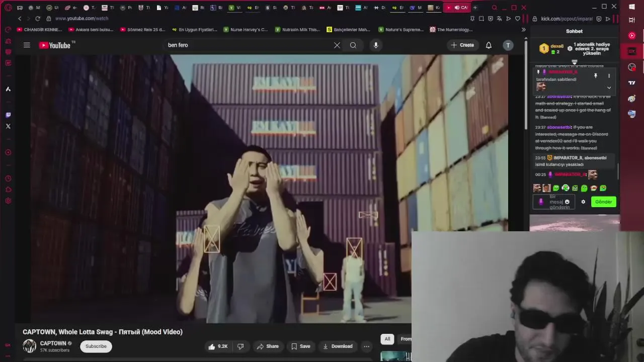644x362 pixels.
Task: Open 'CIHANGIR KENNE...' bookmark
Action: tap(39, 30)
